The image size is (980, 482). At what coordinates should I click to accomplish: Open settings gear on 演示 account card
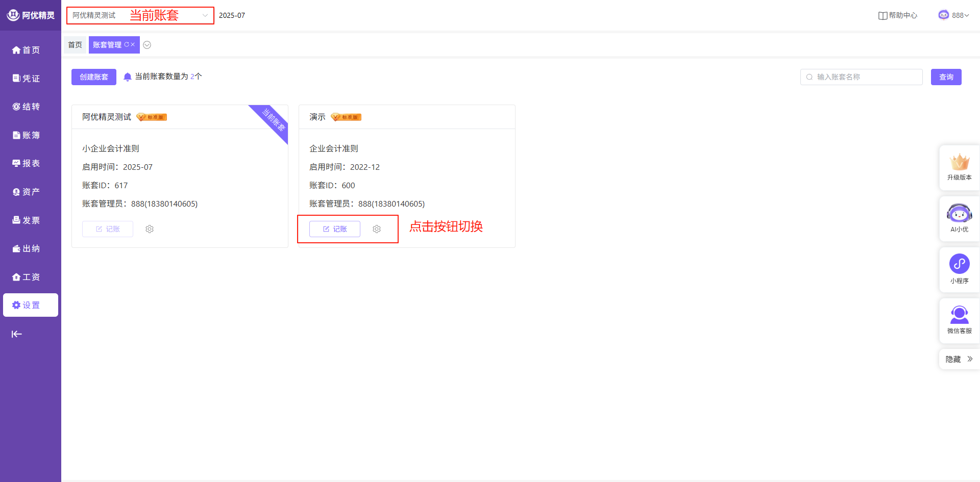coord(377,229)
